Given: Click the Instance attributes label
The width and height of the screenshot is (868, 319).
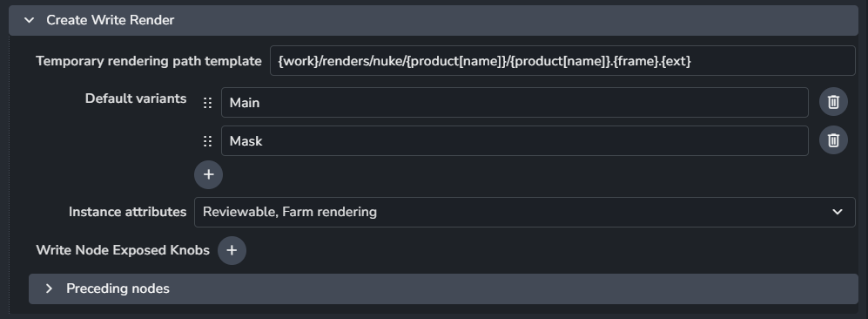Looking at the screenshot, I should (x=127, y=212).
